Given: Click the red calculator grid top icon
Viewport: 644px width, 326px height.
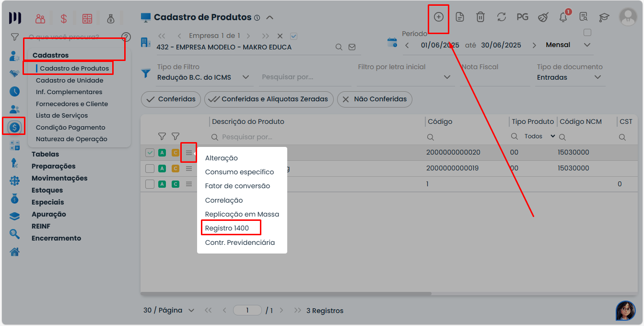Looking at the screenshot, I should (x=87, y=19).
